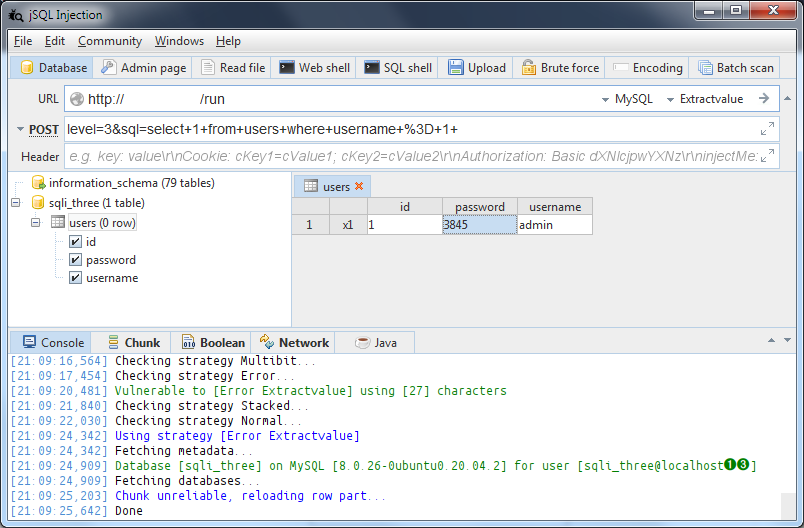
Task: Maximize the jSQL Injection window
Action: click(x=736, y=11)
